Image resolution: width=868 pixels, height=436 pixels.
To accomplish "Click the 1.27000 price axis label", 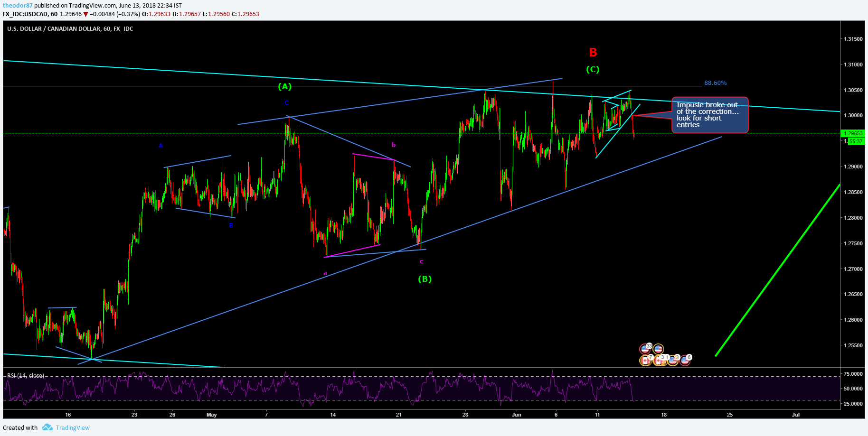I will pyautogui.click(x=853, y=269).
